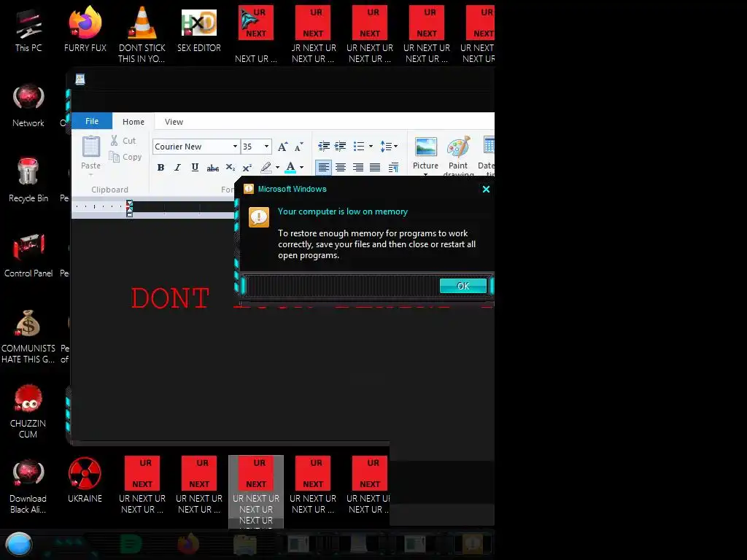Select the highlighted UR NEXT icon in bottom row
747x560 pixels.
[x=256, y=491]
